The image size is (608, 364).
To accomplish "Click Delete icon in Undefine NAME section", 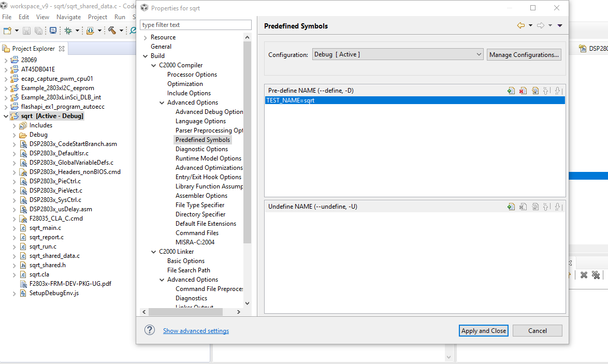I will click(x=523, y=207).
